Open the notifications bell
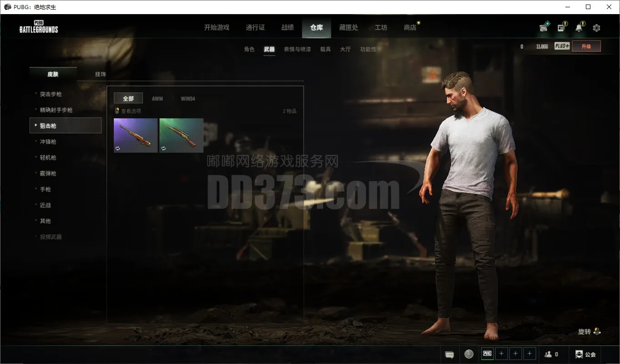The image size is (620, 364). 579,27
